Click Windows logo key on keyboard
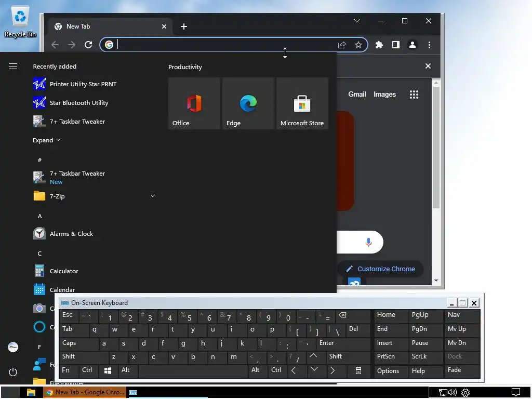This screenshot has width=532, height=399. click(x=108, y=370)
